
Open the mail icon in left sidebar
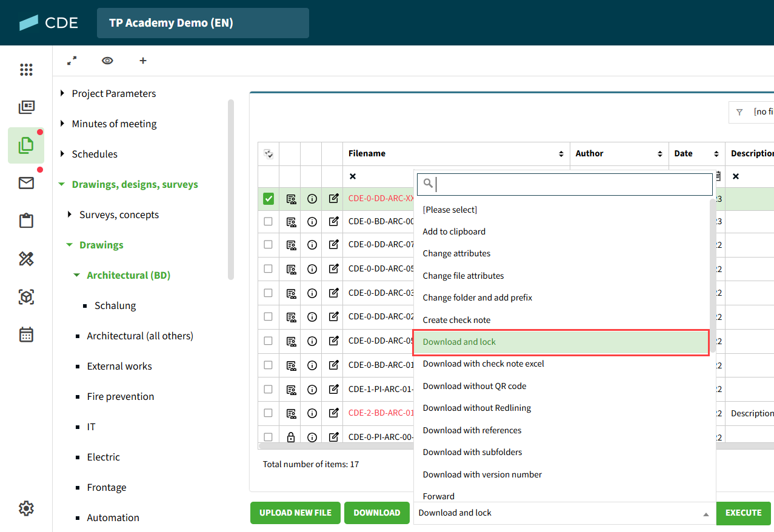(26, 183)
